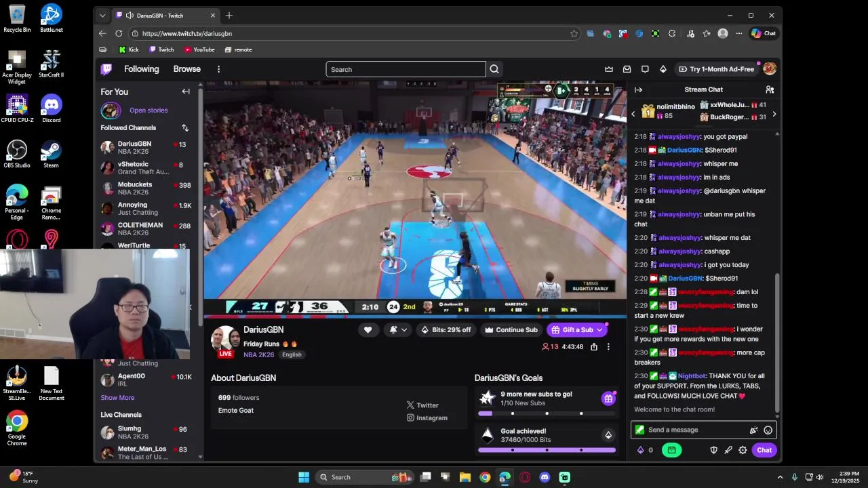Open COLETHEMAN channel in sidebar
Image resolution: width=868 pixels, height=488 pixels.
click(x=146, y=228)
